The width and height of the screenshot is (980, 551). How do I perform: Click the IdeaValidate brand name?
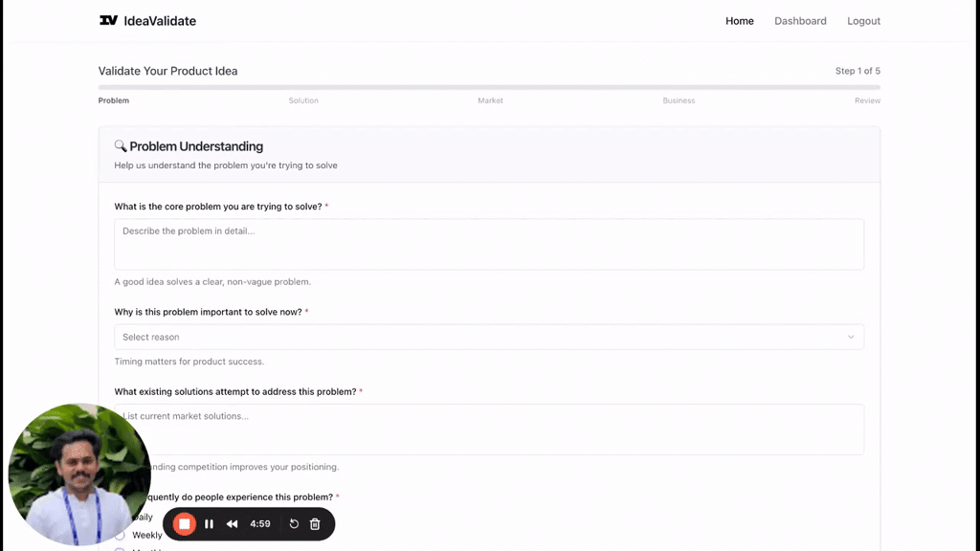click(x=160, y=21)
